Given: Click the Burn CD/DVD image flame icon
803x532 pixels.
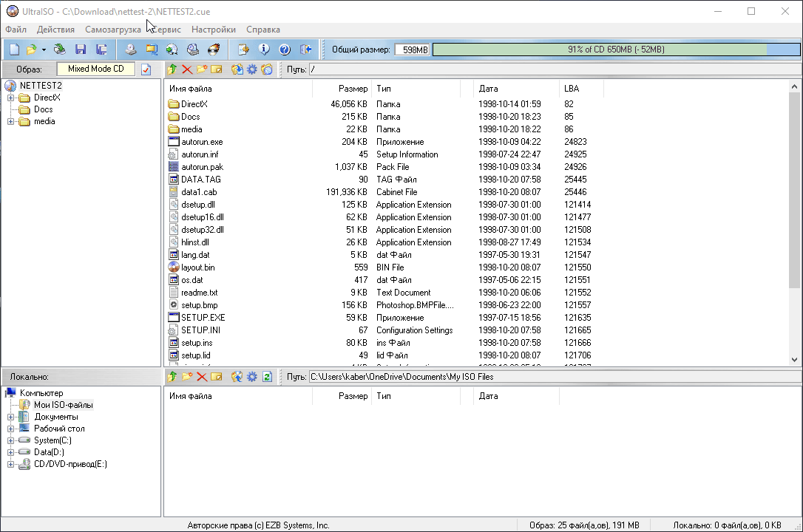Looking at the screenshot, I should tap(214, 50).
